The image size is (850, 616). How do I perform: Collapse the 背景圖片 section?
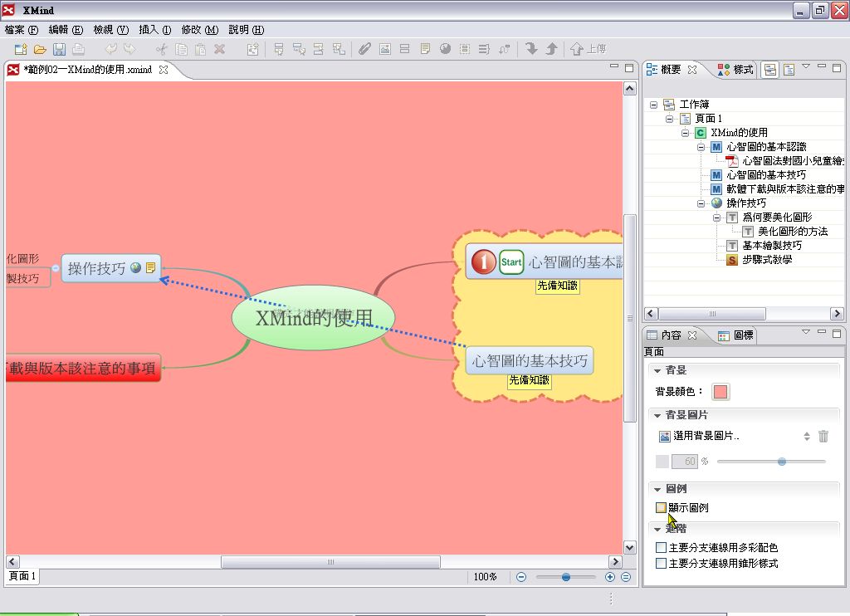pyautogui.click(x=657, y=415)
